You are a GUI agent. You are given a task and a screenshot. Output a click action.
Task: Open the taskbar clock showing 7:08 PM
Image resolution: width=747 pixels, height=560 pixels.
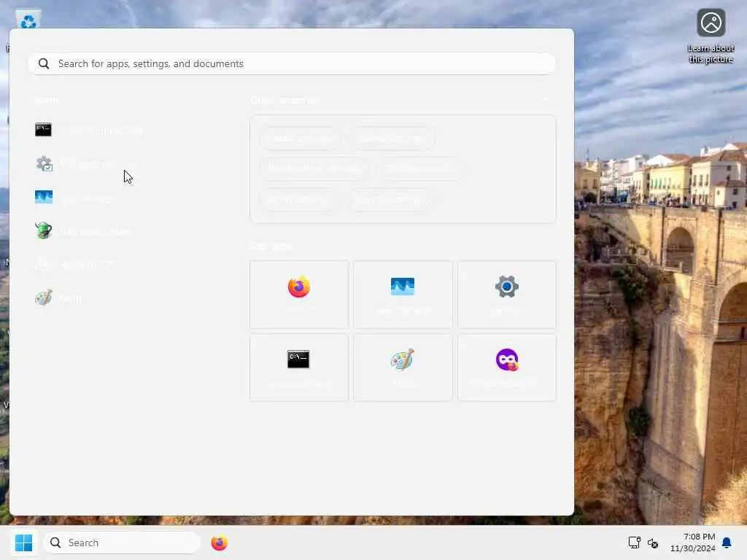click(693, 542)
